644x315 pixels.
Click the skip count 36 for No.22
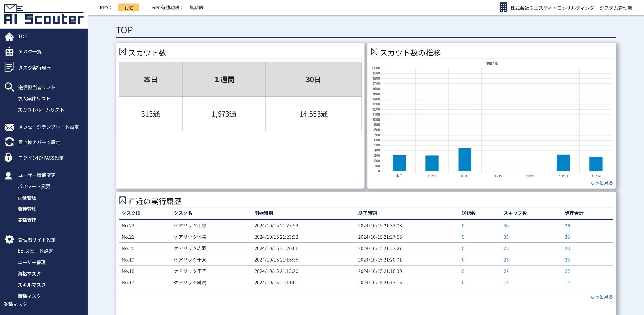point(506,226)
